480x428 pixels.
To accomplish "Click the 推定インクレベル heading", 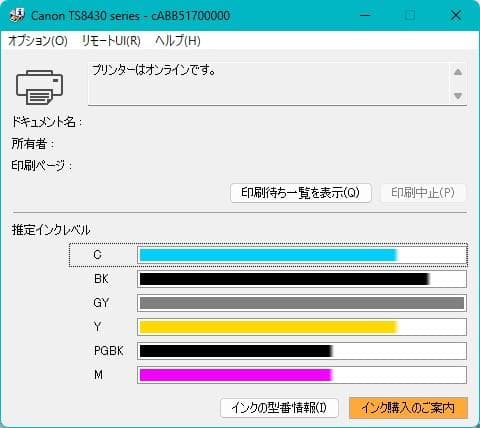I will (51, 230).
